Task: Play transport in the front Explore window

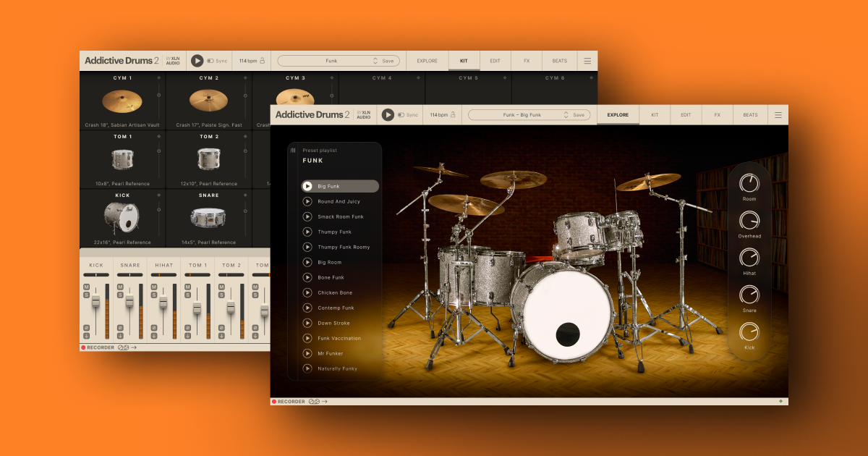Action: [x=388, y=114]
